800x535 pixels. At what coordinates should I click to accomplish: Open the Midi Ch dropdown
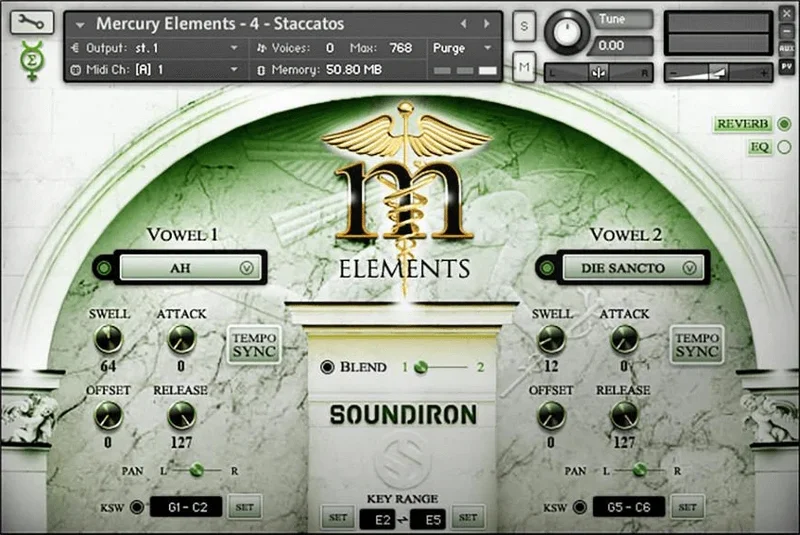click(156, 69)
